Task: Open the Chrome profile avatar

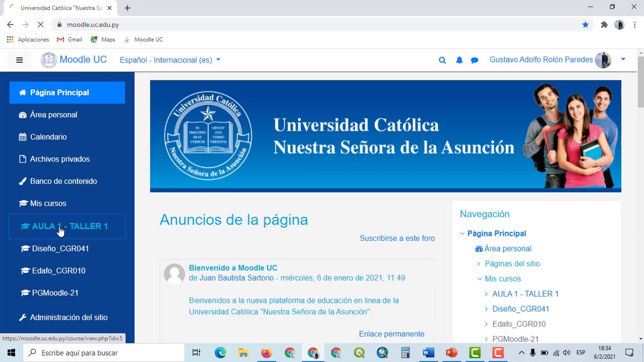Action: point(619,25)
